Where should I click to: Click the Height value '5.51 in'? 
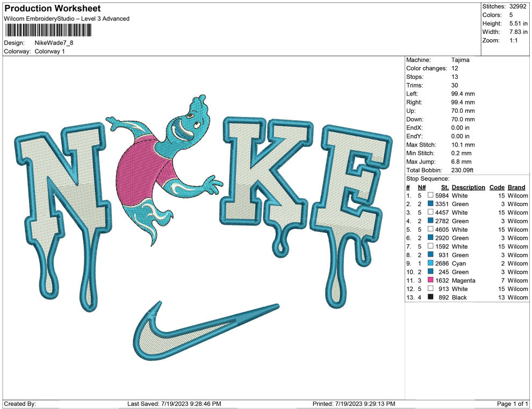tap(519, 24)
